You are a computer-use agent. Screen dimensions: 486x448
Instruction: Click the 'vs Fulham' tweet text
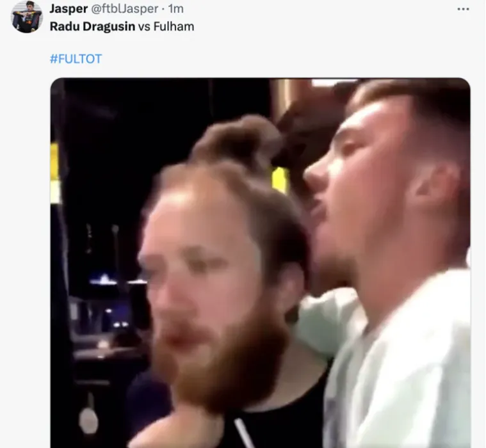coord(166,26)
